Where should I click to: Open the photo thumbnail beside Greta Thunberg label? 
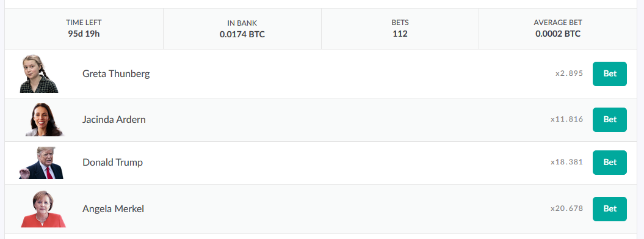pos(38,73)
